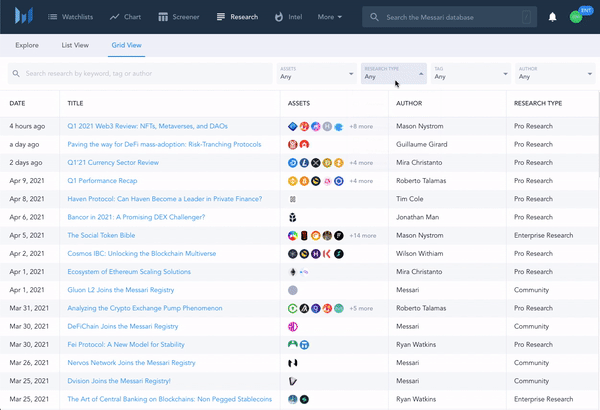Image resolution: width=600 pixels, height=410 pixels.
Task: Click the AUTHOR column header
Action: coord(409,103)
